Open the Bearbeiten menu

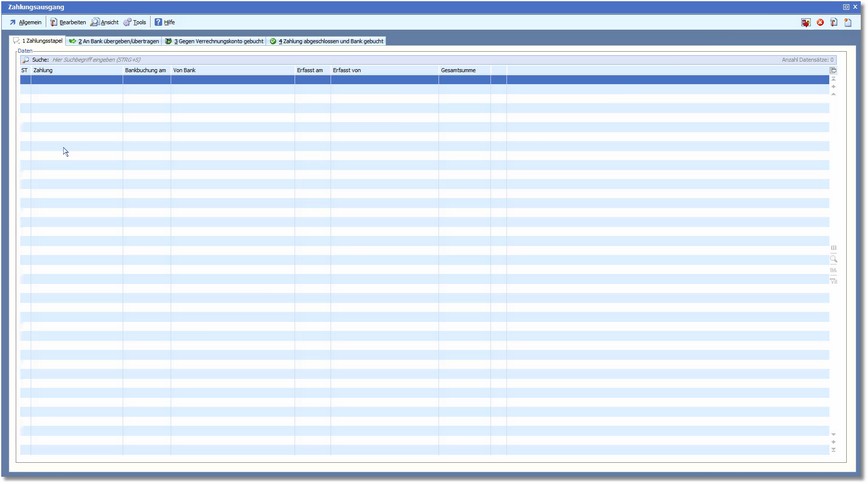[x=68, y=22]
